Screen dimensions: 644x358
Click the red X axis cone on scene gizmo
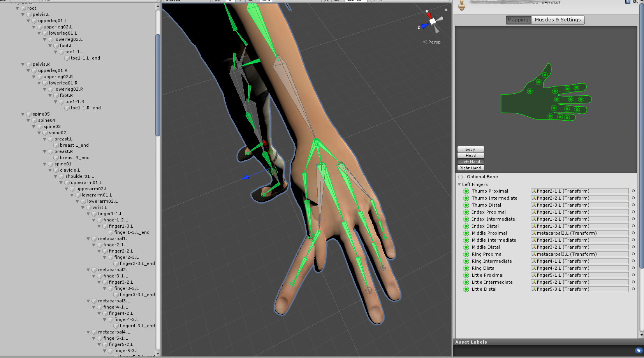point(428,15)
